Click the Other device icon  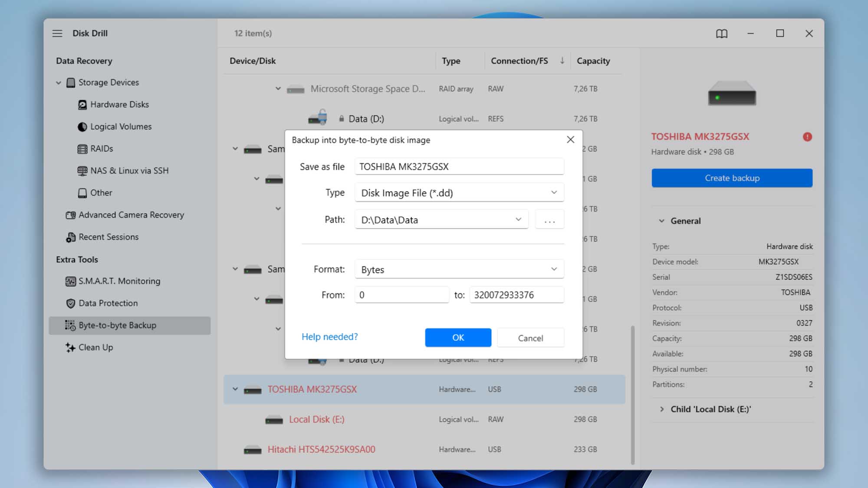click(82, 193)
